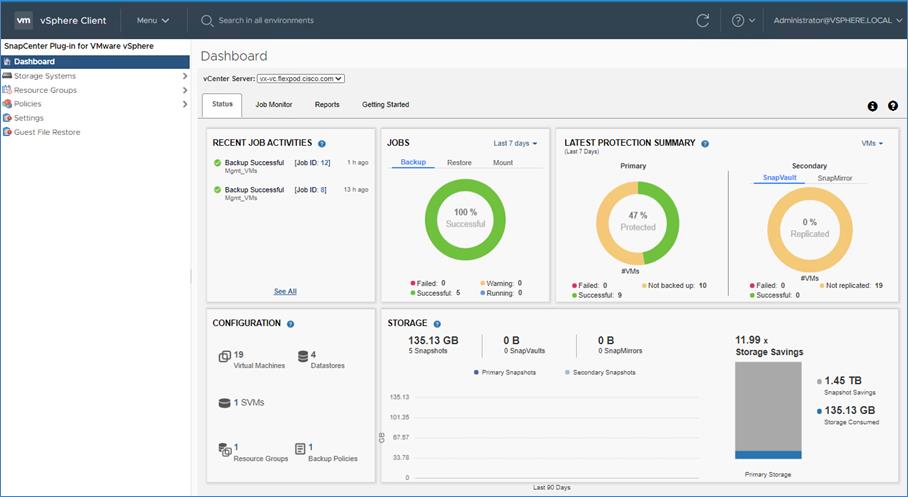Click green success icon for Job ID 12

[x=217, y=163]
